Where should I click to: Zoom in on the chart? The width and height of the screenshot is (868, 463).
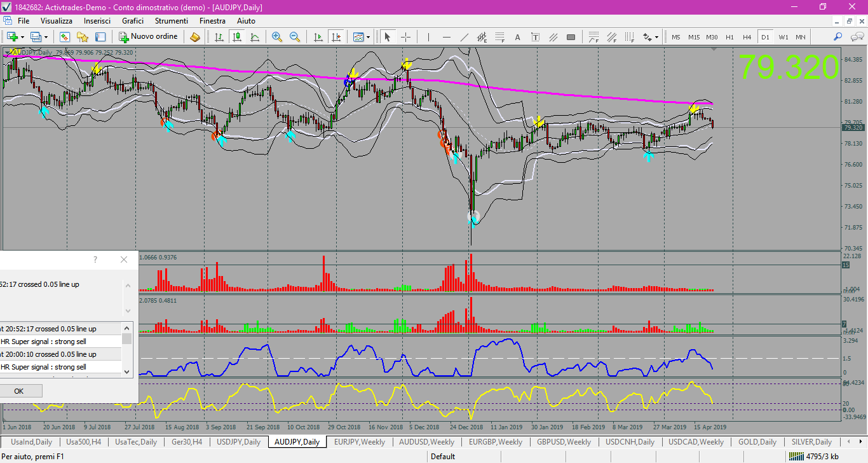277,37
